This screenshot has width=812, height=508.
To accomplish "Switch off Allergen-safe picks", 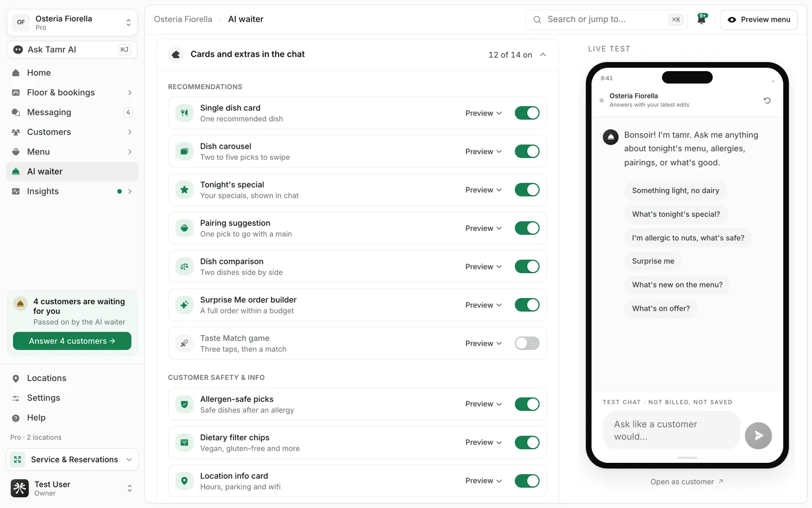I will pyautogui.click(x=527, y=404).
